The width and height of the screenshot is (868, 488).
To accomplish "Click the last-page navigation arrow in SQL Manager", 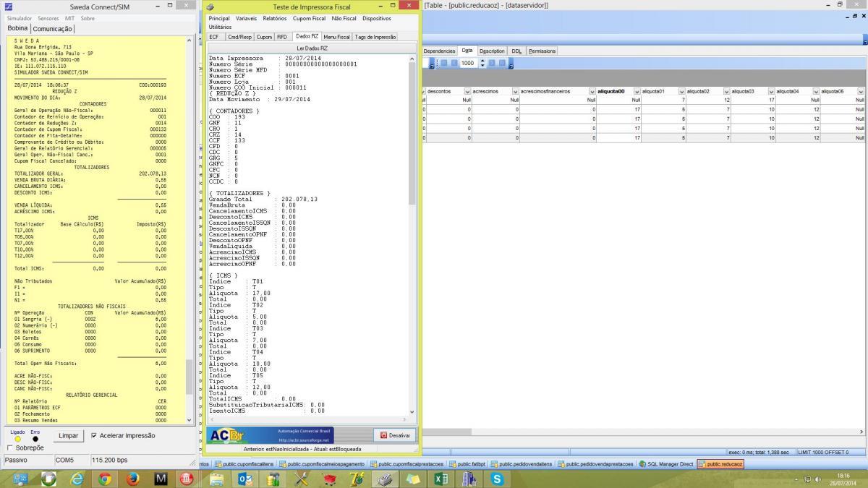I will pyautogui.click(x=502, y=63).
